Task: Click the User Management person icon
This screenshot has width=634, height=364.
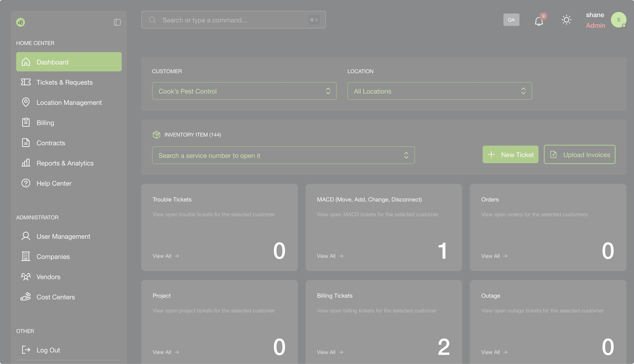Action: (26, 236)
